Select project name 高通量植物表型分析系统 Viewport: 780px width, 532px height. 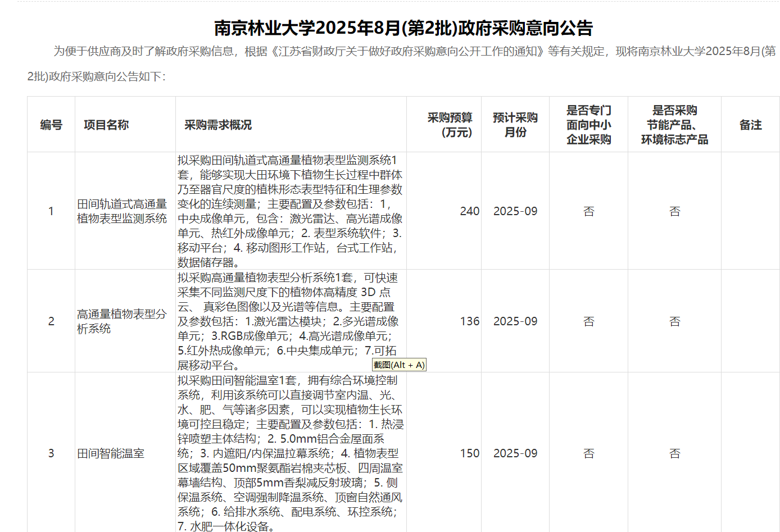coord(122,321)
